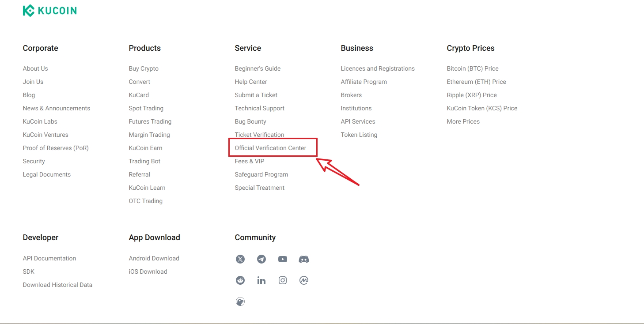Viewport: 644px width, 324px height.
Task: Open the Instagram icon
Action: (283, 280)
